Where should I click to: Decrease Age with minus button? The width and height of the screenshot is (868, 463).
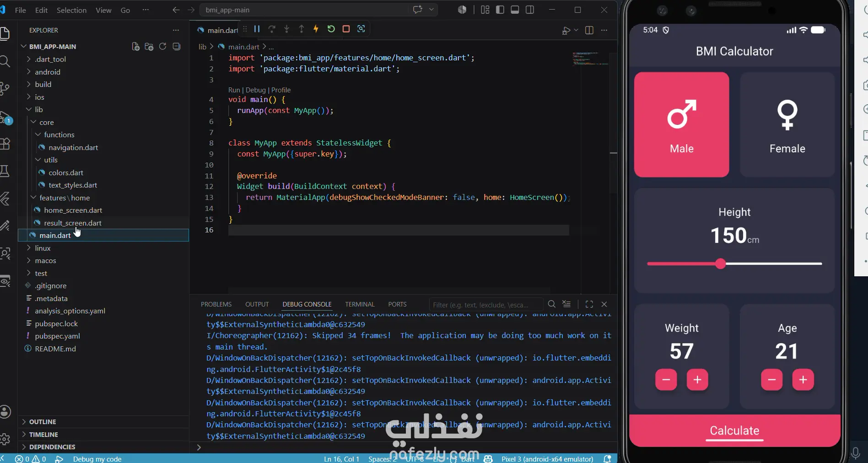771,379
